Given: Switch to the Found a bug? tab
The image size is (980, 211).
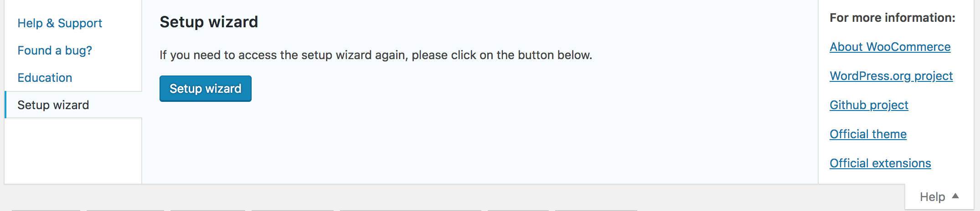Looking at the screenshot, I should pyautogui.click(x=55, y=50).
